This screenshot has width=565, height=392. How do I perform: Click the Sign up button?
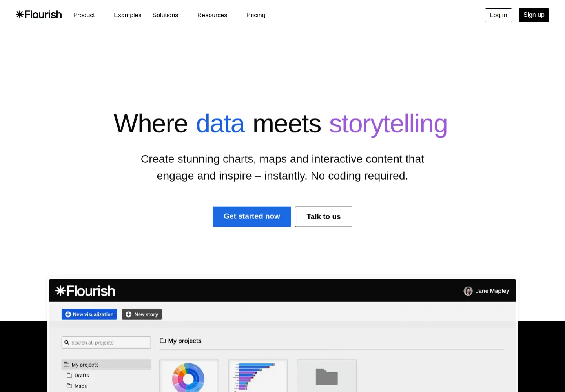534,15
